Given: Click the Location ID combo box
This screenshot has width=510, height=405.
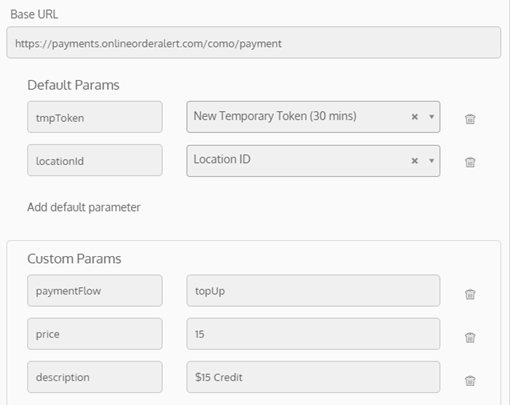Looking at the screenshot, I should [313, 161].
